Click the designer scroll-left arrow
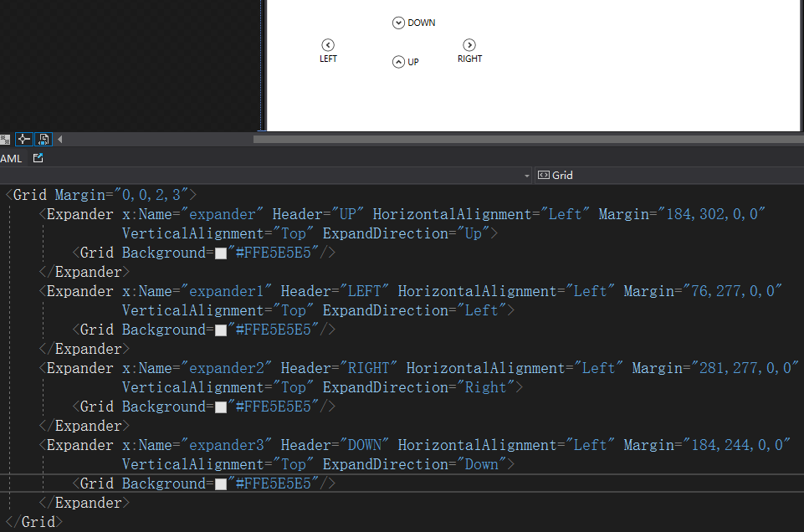The image size is (804, 532). coord(60,140)
